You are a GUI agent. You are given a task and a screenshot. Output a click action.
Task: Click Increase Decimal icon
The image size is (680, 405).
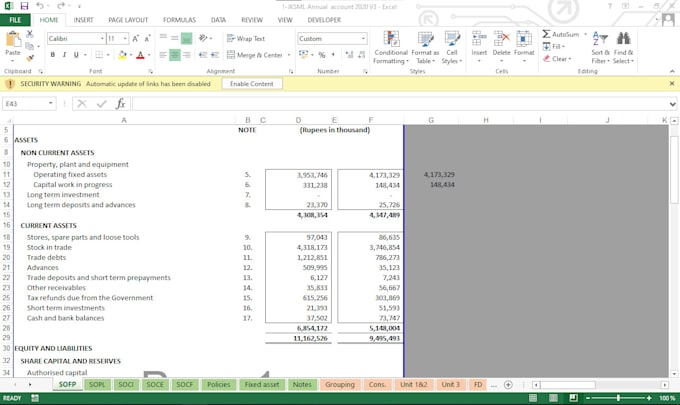pos(349,55)
